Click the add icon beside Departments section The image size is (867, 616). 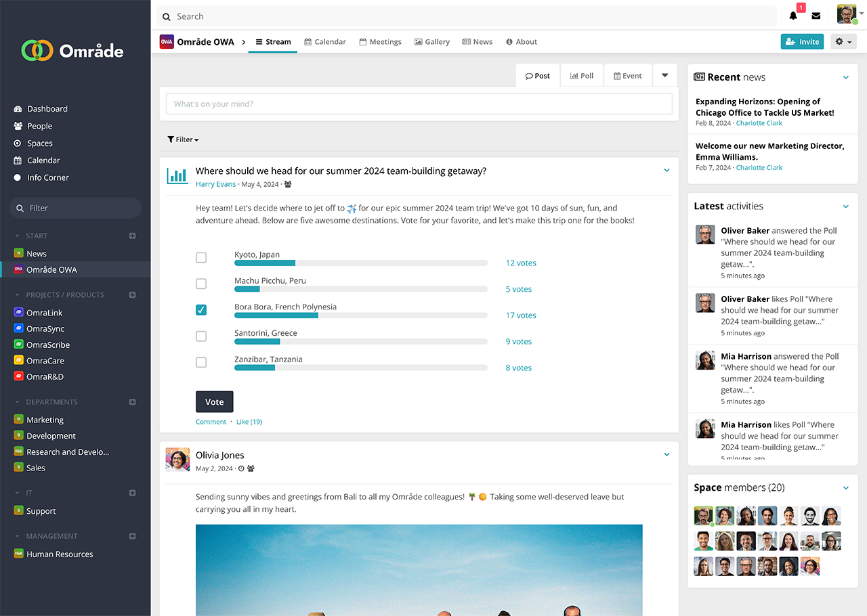tap(133, 402)
